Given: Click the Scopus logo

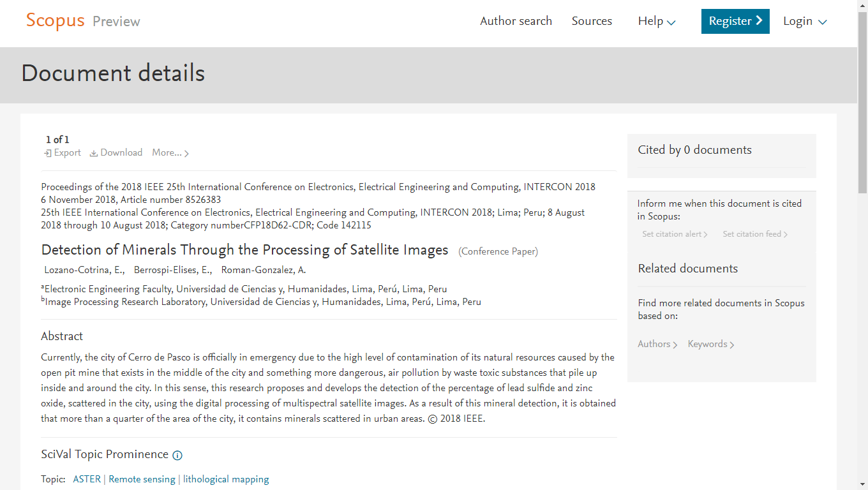Looking at the screenshot, I should pyautogui.click(x=55, y=20).
